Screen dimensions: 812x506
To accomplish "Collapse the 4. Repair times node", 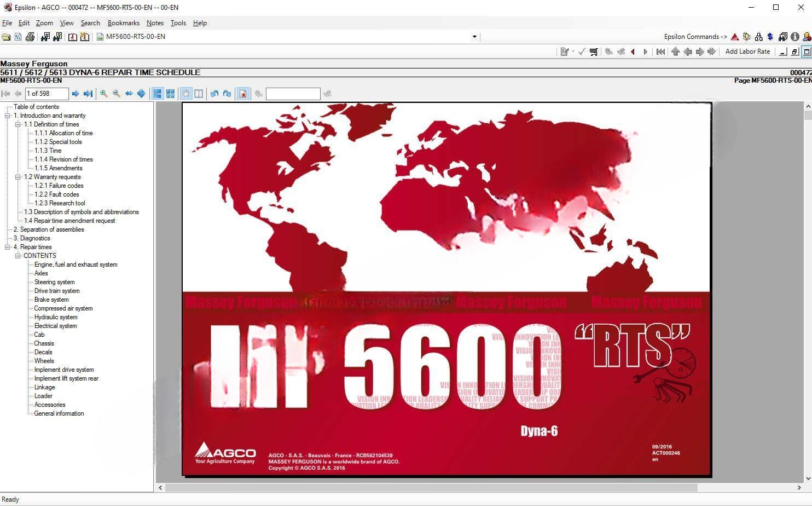I will [x=8, y=247].
